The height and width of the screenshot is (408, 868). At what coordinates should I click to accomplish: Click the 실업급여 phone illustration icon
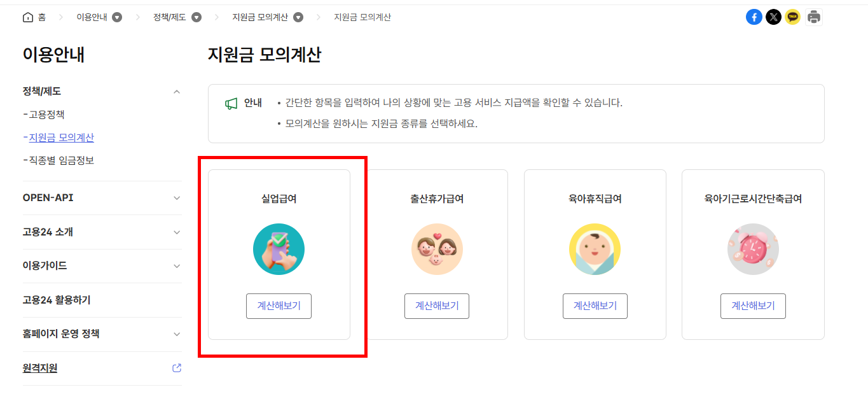coord(279,249)
